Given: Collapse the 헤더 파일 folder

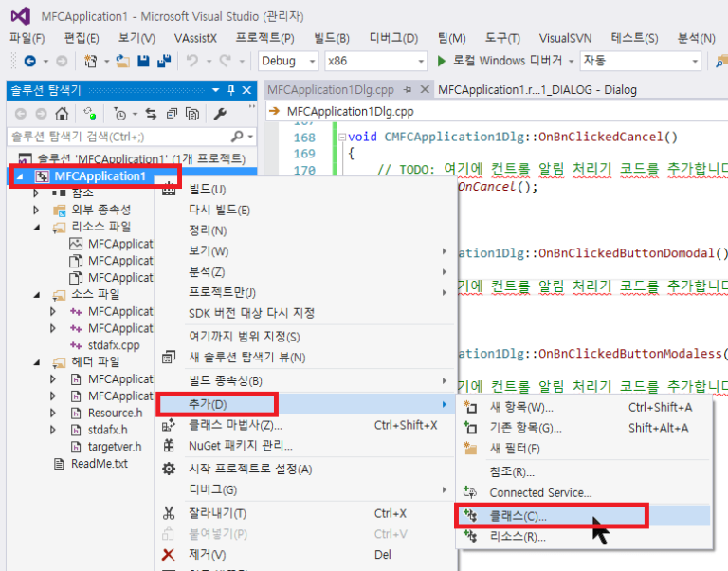Looking at the screenshot, I should (37, 362).
